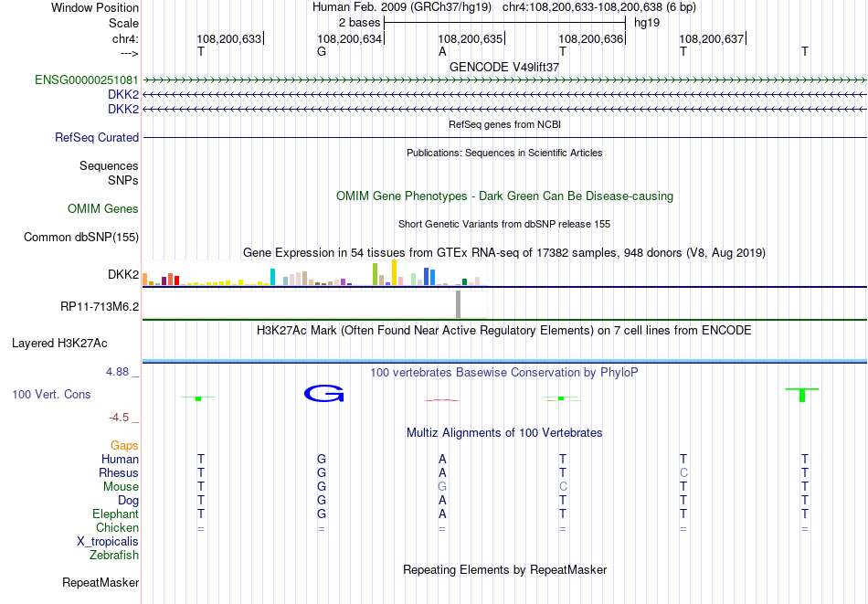Click the 108,200,637 ruler position

(x=712, y=38)
